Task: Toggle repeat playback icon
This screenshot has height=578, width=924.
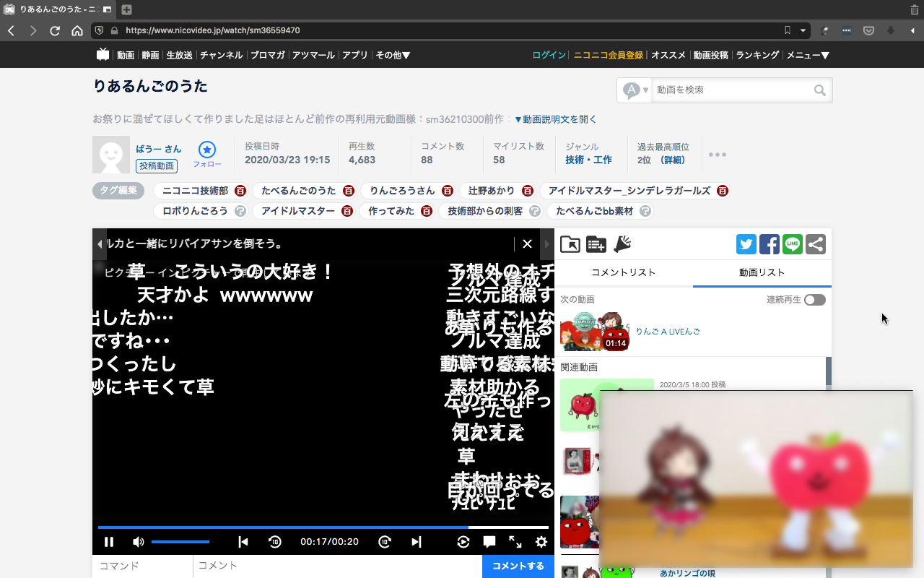Action: pos(463,542)
